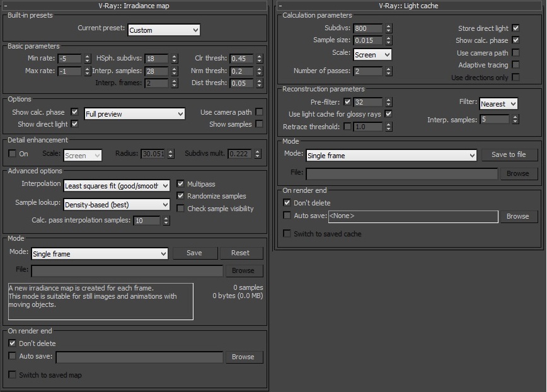Click the Irradiance Interp. samples field
The height and width of the screenshot is (392, 547).
coord(157,71)
